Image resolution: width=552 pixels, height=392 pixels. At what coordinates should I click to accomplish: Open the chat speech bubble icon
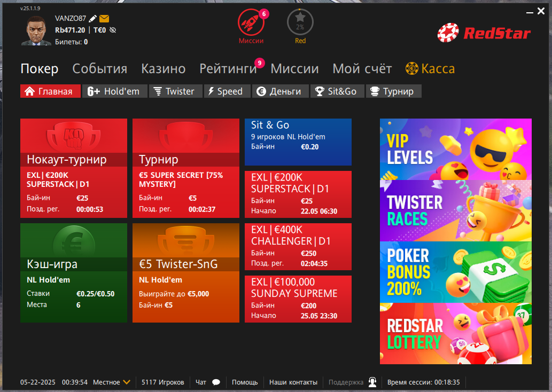tap(216, 382)
